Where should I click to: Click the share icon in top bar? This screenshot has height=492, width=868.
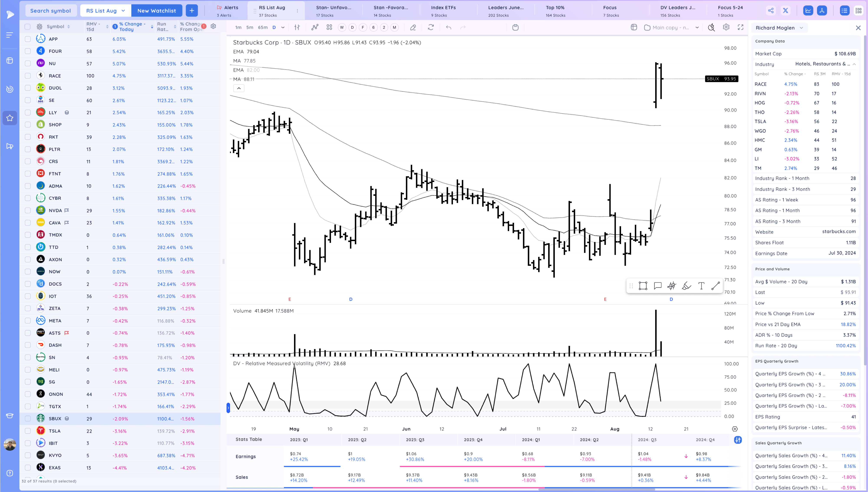tap(771, 10)
